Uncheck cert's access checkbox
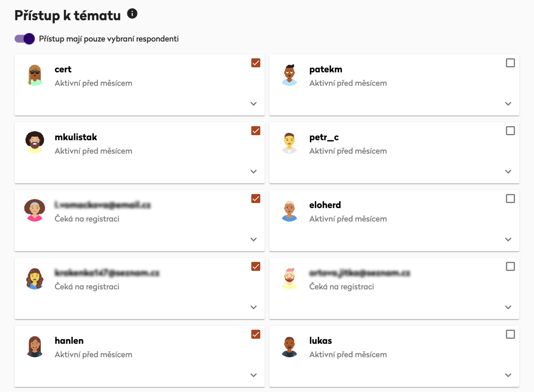Image resolution: width=534 pixels, height=392 pixels. 255,62
